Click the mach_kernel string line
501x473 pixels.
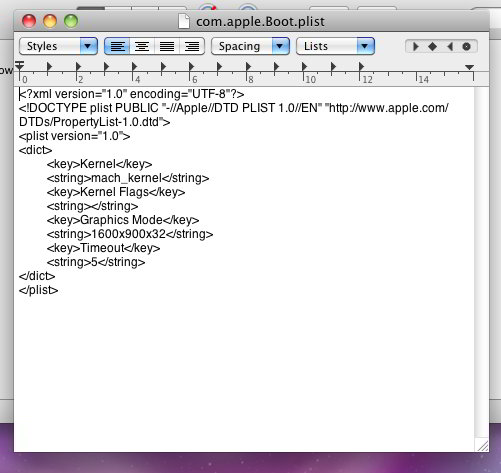click(128, 178)
